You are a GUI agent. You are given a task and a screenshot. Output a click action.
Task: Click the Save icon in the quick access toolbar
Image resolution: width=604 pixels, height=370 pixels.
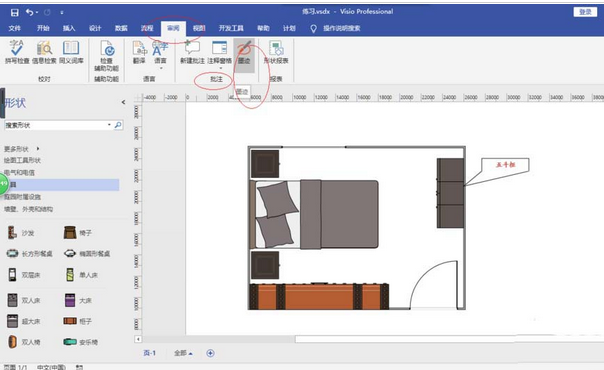[15, 12]
